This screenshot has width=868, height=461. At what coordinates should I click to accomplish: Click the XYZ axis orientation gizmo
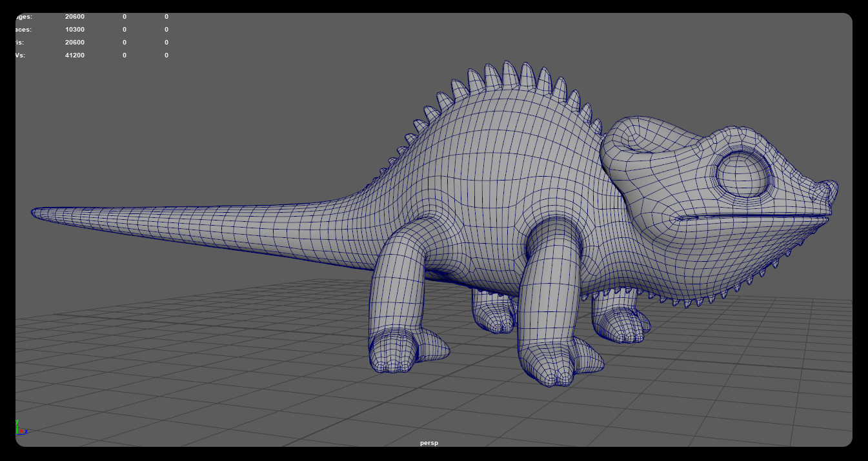[x=21, y=429]
